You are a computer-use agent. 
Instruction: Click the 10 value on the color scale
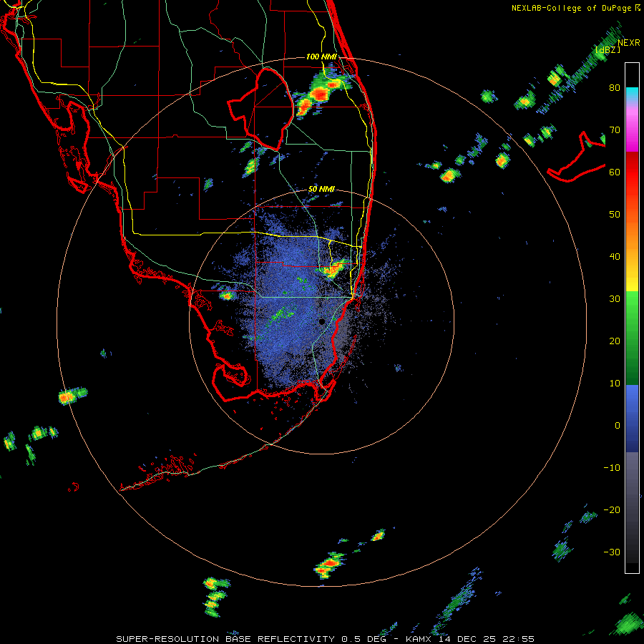[x=615, y=384]
